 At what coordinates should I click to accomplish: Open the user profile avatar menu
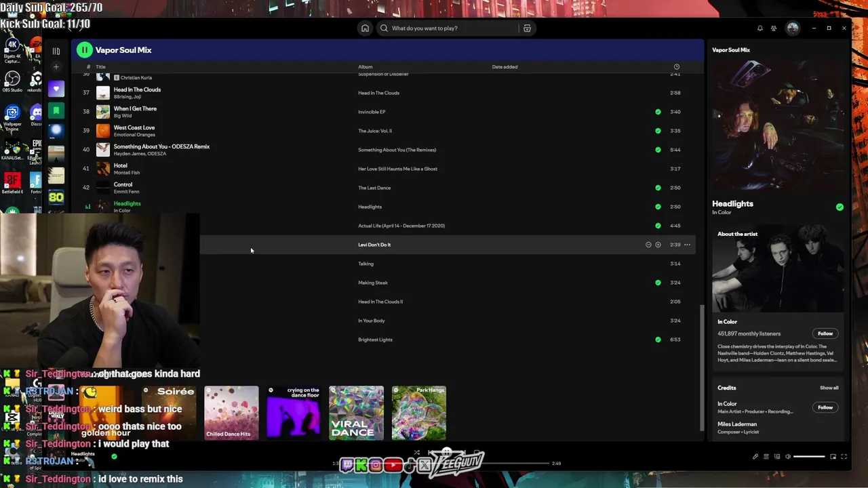pos(793,28)
